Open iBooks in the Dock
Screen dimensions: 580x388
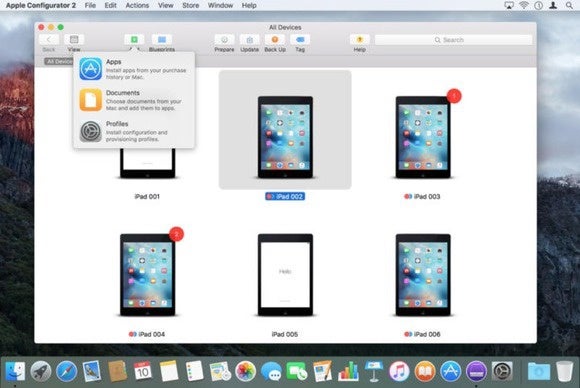tap(425, 371)
